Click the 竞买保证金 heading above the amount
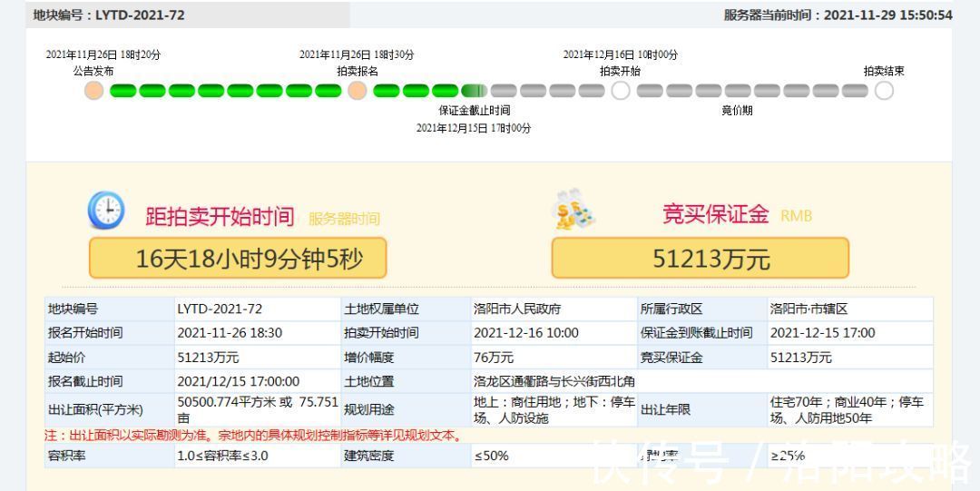This screenshot has width=980, height=491. tap(716, 214)
